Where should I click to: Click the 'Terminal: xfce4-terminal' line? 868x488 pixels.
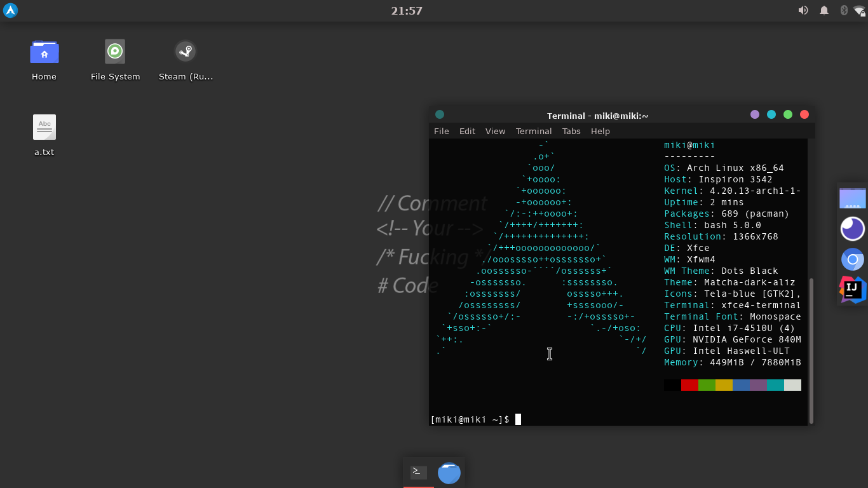(x=733, y=305)
